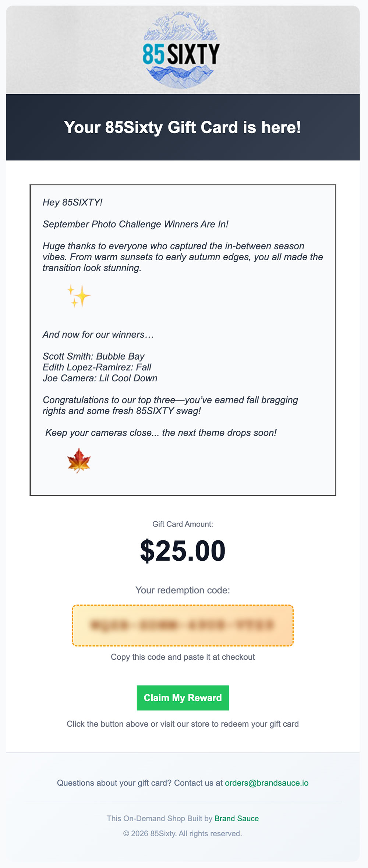This screenshot has width=368, height=868.
Task: Click the maple leaf emoji
Action: coord(79,460)
